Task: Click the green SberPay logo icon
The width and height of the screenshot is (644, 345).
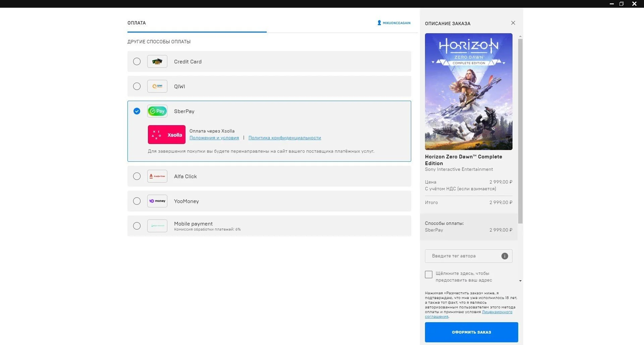Action: point(157,111)
